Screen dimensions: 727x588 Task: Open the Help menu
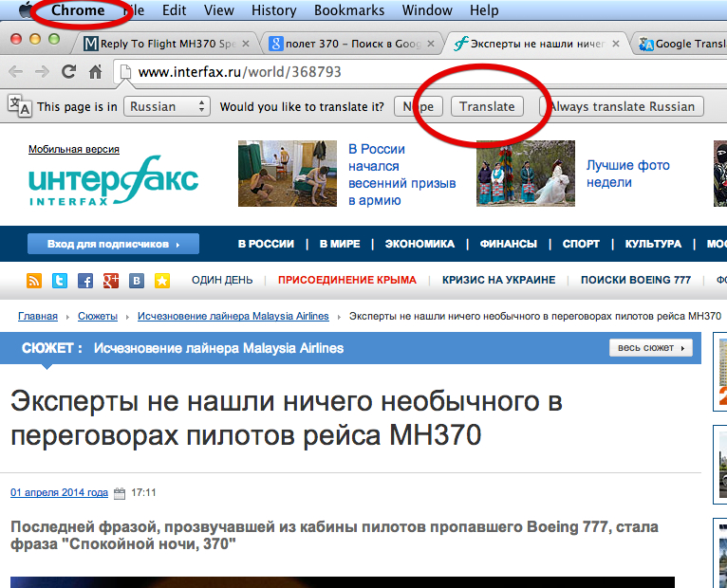[484, 10]
